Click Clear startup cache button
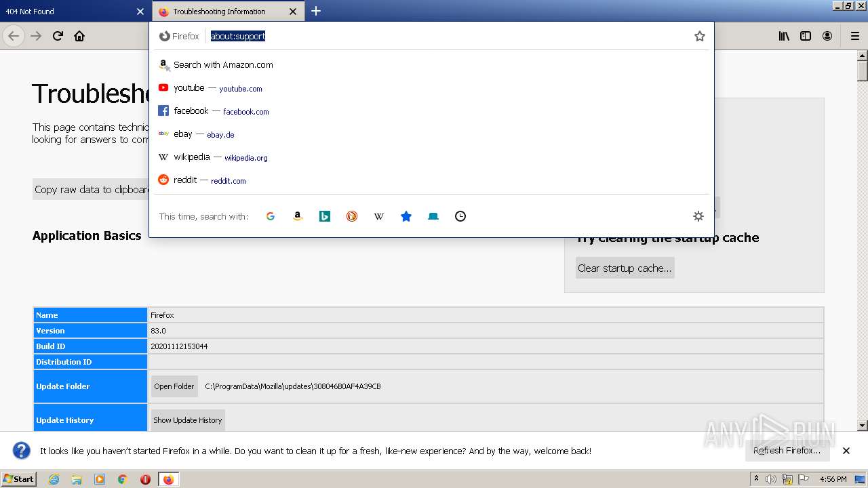This screenshot has width=868, height=488. [x=625, y=268]
